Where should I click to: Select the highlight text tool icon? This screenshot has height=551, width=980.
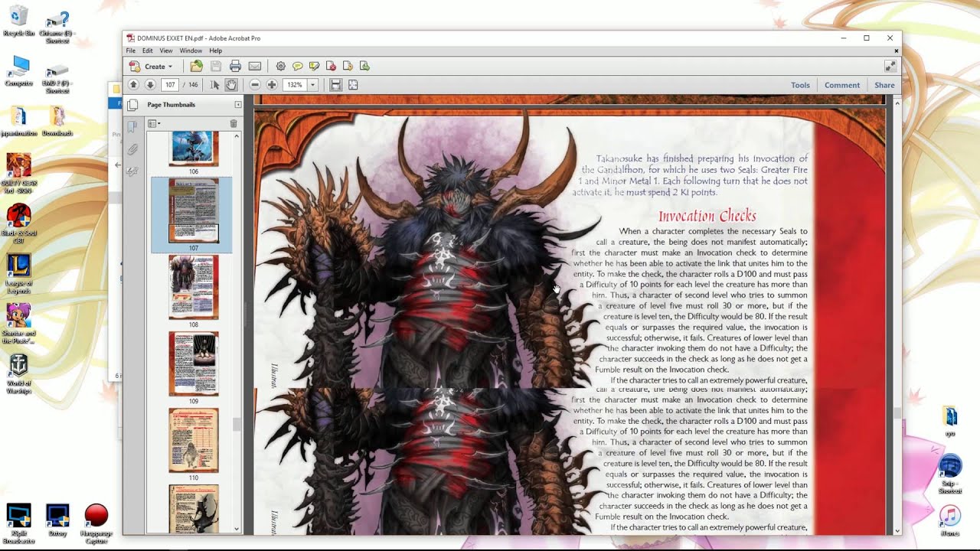pos(314,67)
